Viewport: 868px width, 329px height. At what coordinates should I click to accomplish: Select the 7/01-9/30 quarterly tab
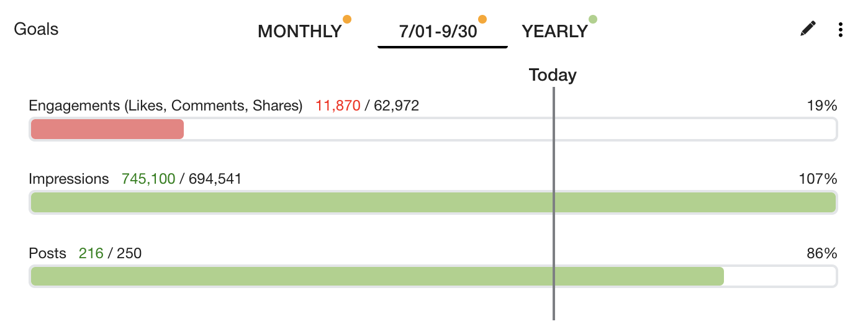pyautogui.click(x=438, y=31)
